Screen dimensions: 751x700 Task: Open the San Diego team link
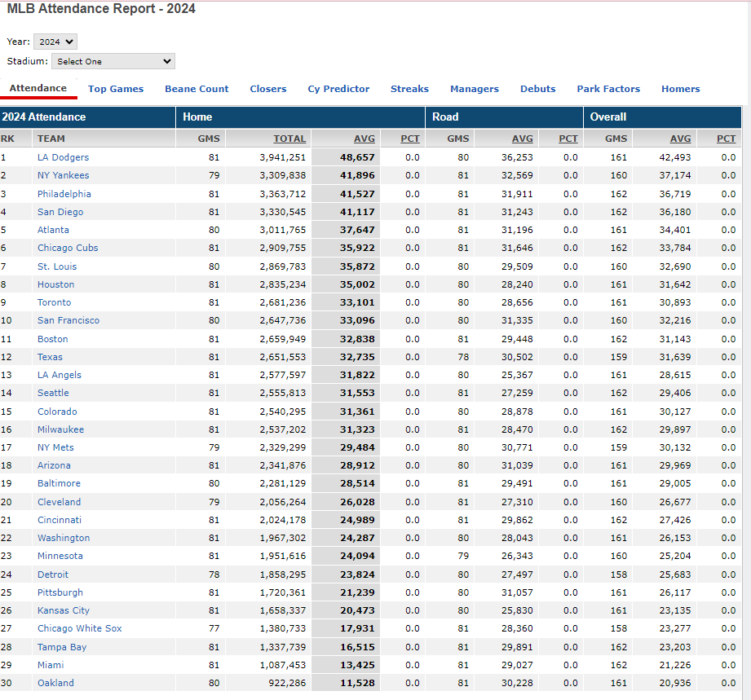(60, 212)
